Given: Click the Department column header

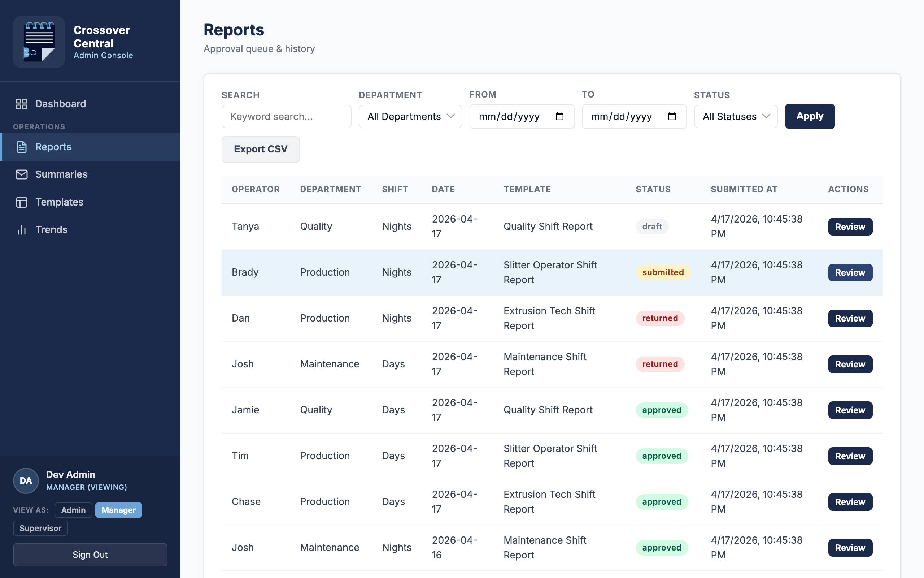Looking at the screenshot, I should (x=331, y=189).
